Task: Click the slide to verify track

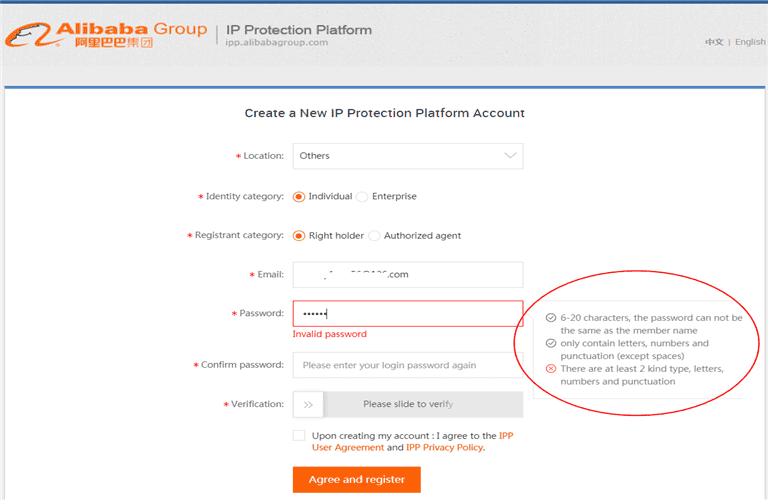Action: pos(422,404)
